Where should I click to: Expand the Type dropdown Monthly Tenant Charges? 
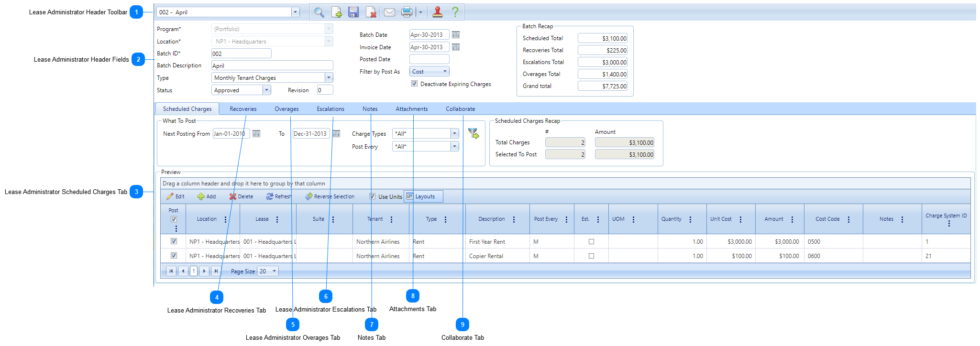tap(329, 77)
